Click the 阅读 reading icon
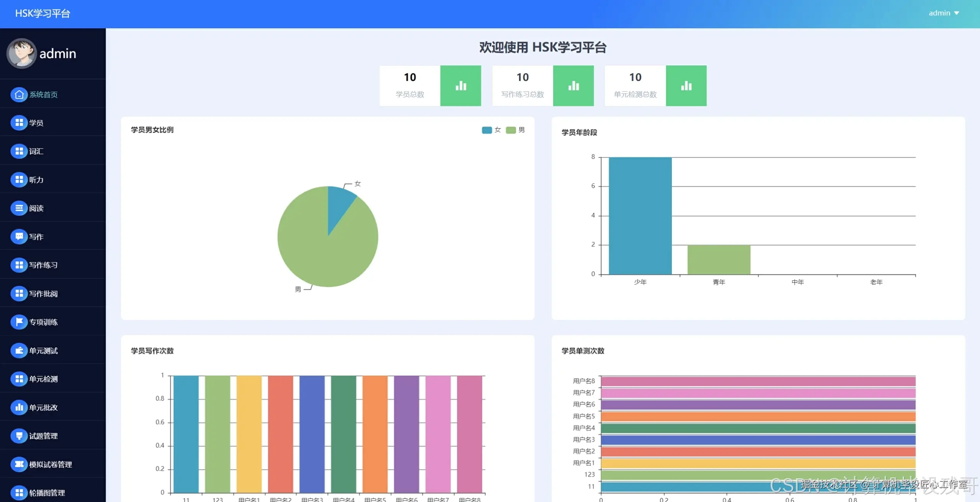 point(19,208)
